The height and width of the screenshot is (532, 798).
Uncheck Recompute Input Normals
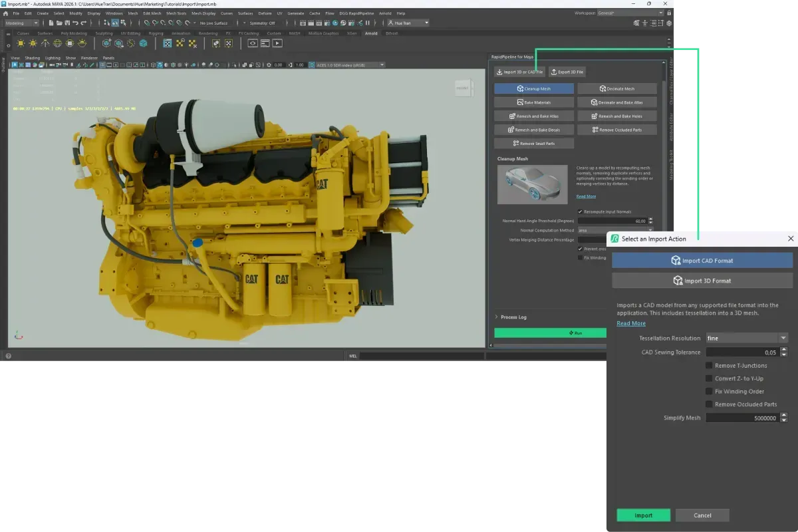click(580, 211)
